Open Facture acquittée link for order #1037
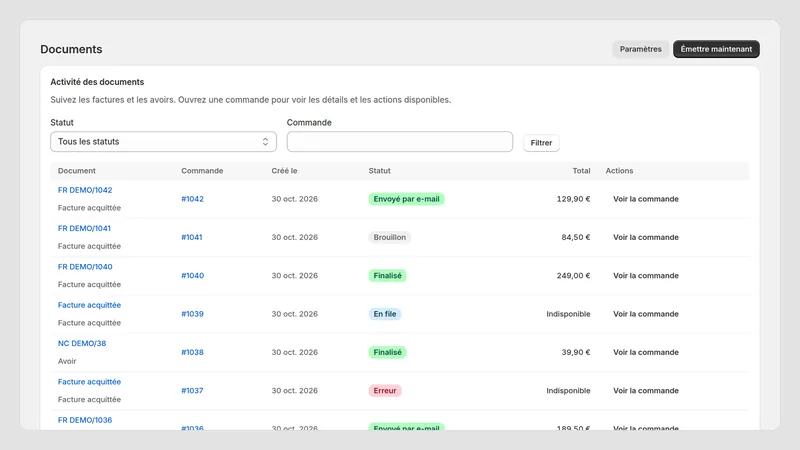This screenshot has width=800, height=450. click(x=89, y=381)
